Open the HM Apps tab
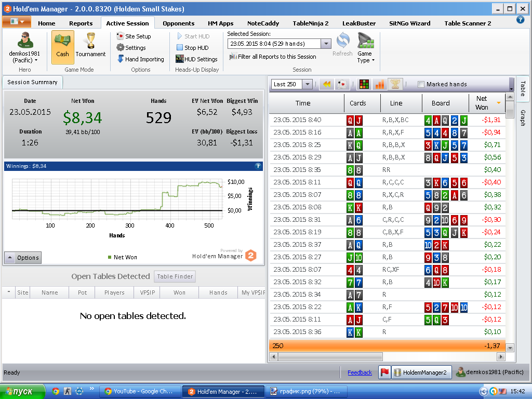Viewport: 532px width, 399px height. (220, 23)
